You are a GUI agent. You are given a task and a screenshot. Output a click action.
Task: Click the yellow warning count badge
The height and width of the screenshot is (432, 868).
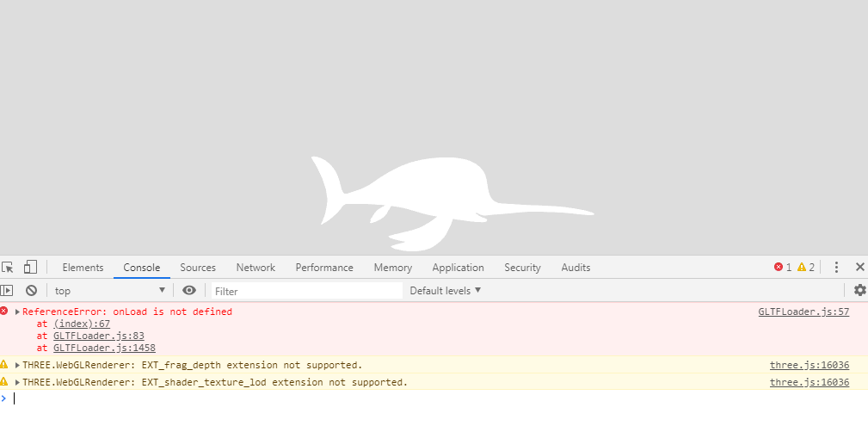click(x=805, y=268)
